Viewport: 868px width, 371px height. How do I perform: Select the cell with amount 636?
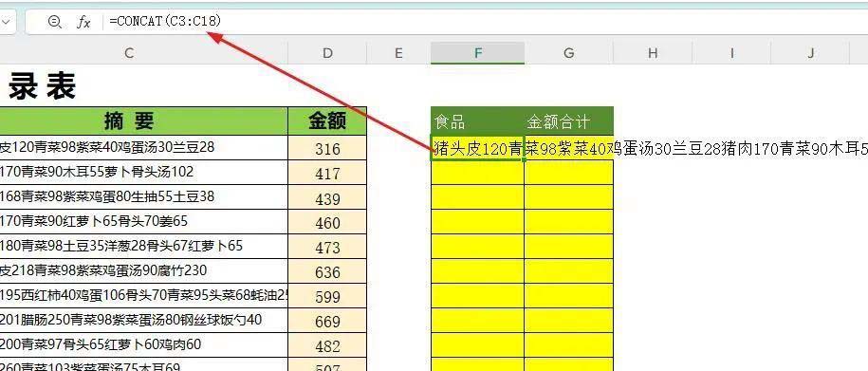[327, 271]
